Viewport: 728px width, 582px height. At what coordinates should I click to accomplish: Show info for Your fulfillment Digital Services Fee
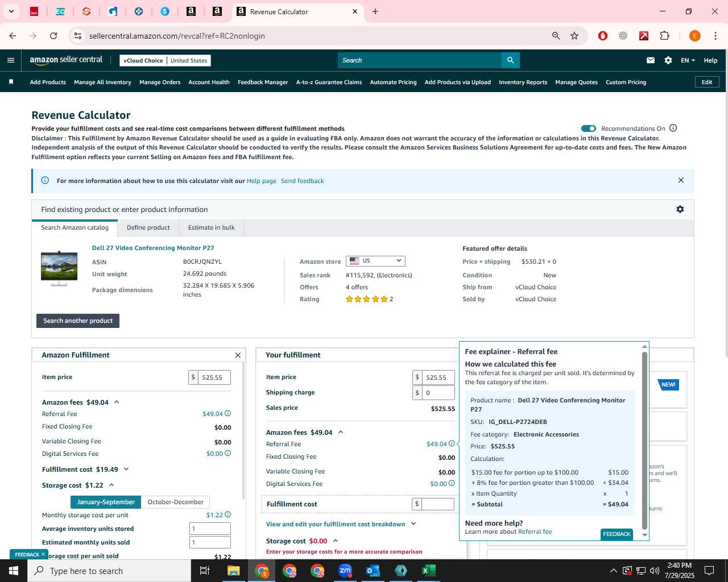[452, 483]
